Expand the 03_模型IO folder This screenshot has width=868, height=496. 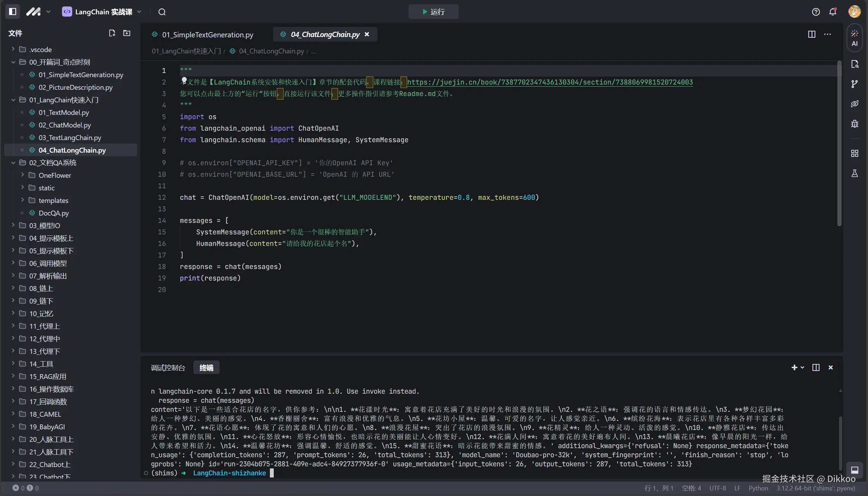coord(13,225)
